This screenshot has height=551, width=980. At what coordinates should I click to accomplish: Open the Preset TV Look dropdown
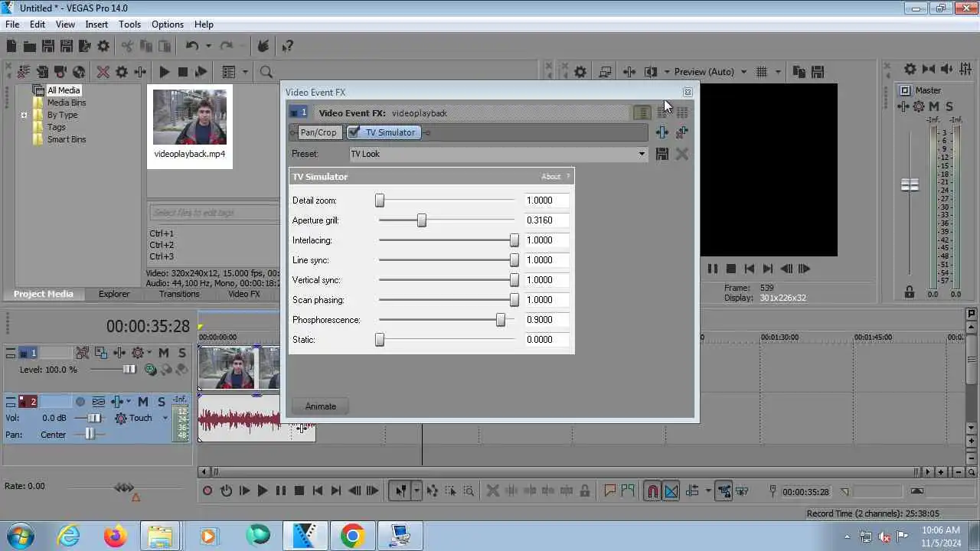(x=498, y=154)
